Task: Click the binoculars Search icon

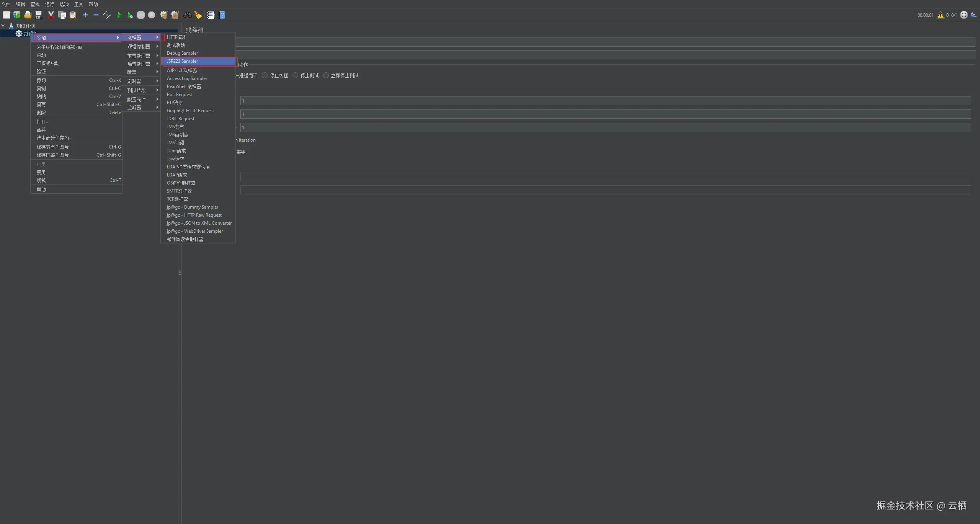Action: click(x=187, y=15)
